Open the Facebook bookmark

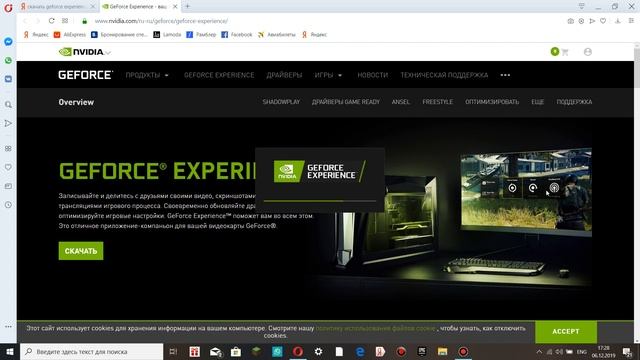pyautogui.click(x=237, y=35)
